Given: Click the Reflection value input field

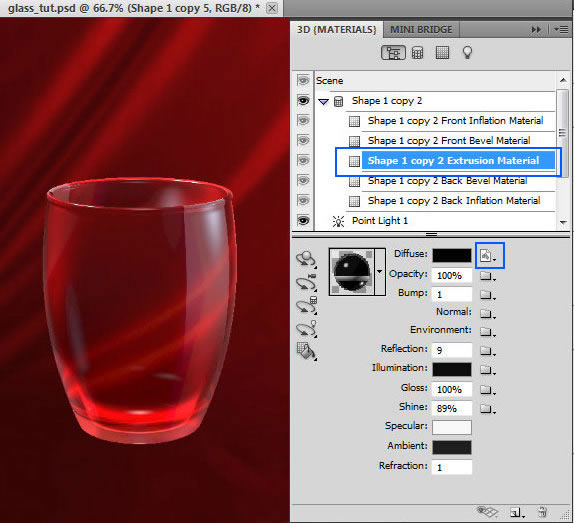Looking at the screenshot, I should point(452,350).
